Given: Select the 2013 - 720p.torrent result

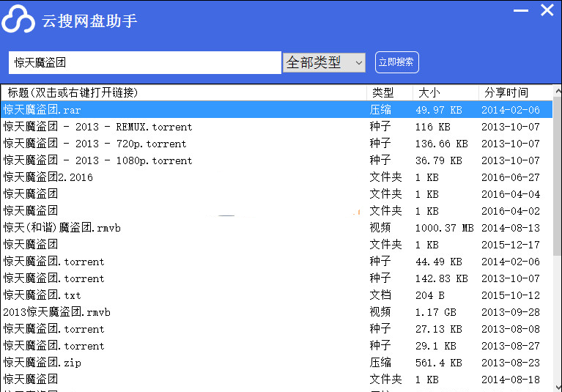Looking at the screenshot, I should click(276, 144).
